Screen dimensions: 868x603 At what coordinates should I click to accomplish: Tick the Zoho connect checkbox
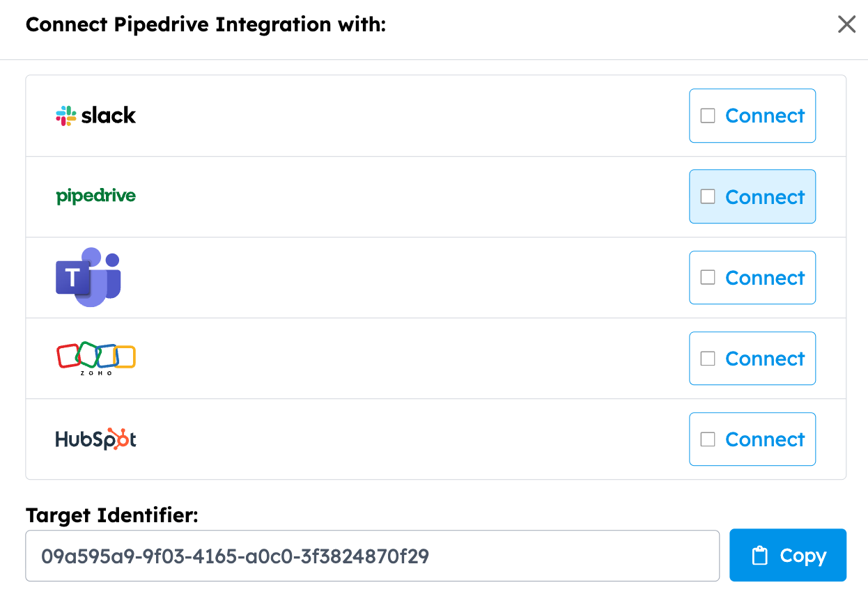(x=708, y=358)
